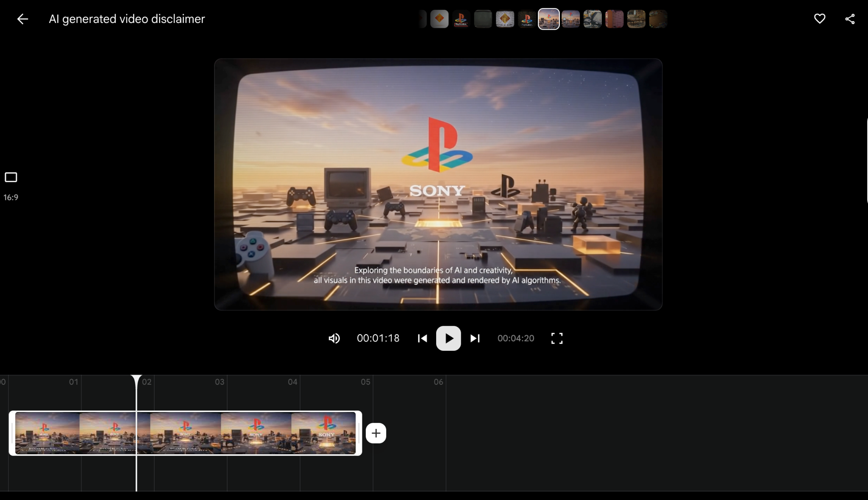The width and height of the screenshot is (868, 500).
Task: Click the current time 00:01:18
Action: tap(378, 338)
